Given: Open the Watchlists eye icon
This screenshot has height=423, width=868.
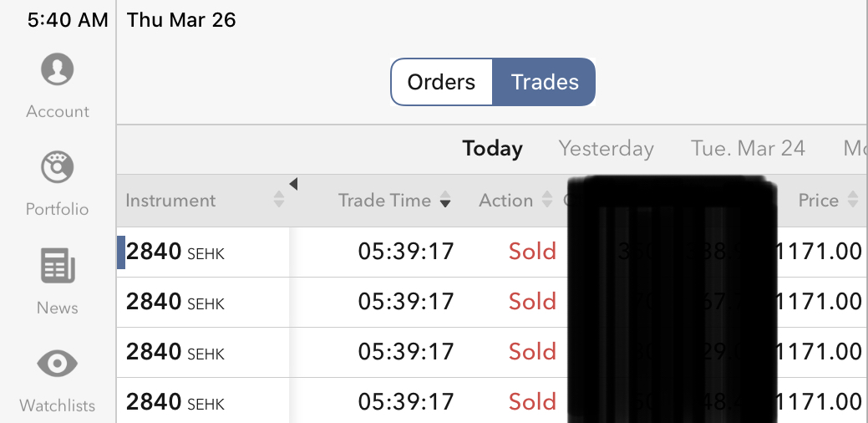Looking at the screenshot, I should click(58, 364).
